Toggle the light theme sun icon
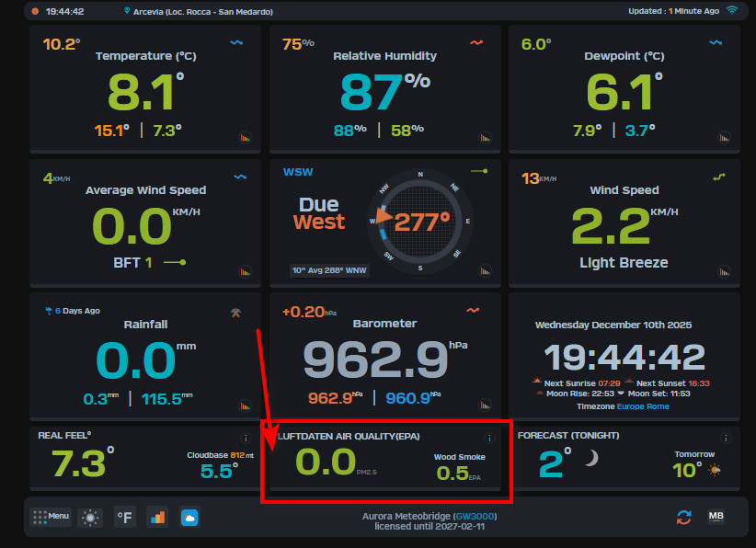The width and height of the screenshot is (756, 548). coord(90,518)
